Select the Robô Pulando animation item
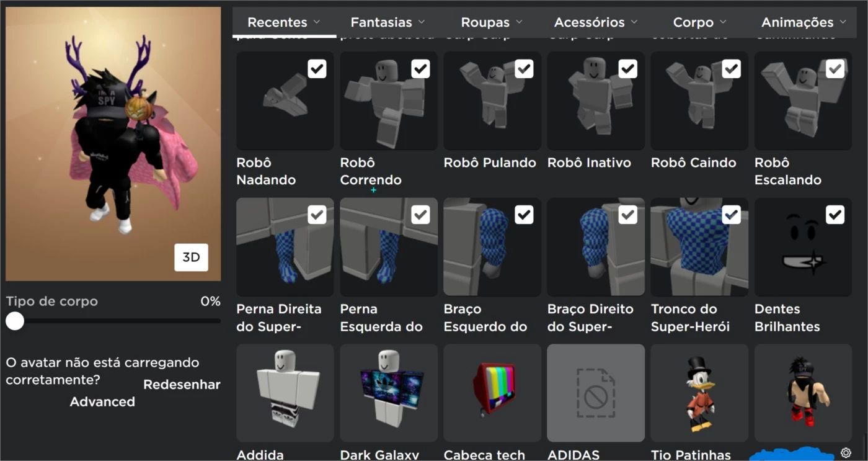The height and width of the screenshot is (461, 868). coord(492,101)
